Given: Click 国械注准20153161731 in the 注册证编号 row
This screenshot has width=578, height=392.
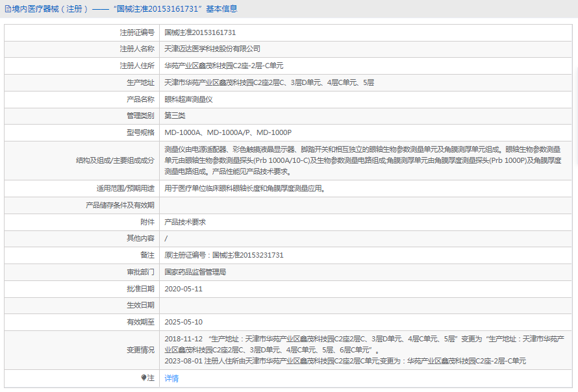Looking at the screenshot, I should (200, 32).
